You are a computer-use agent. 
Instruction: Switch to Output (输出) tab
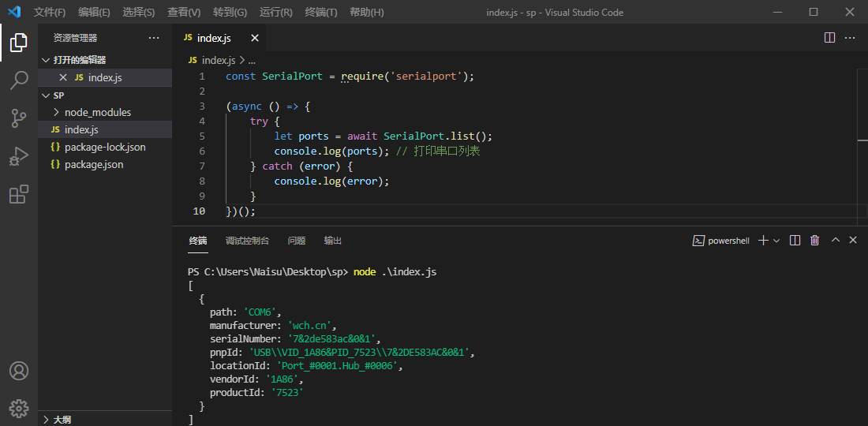coord(333,241)
